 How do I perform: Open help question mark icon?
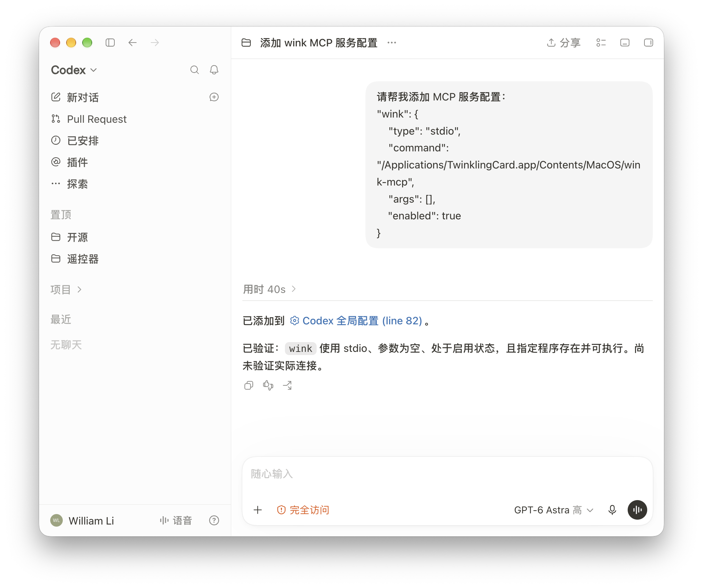214,520
